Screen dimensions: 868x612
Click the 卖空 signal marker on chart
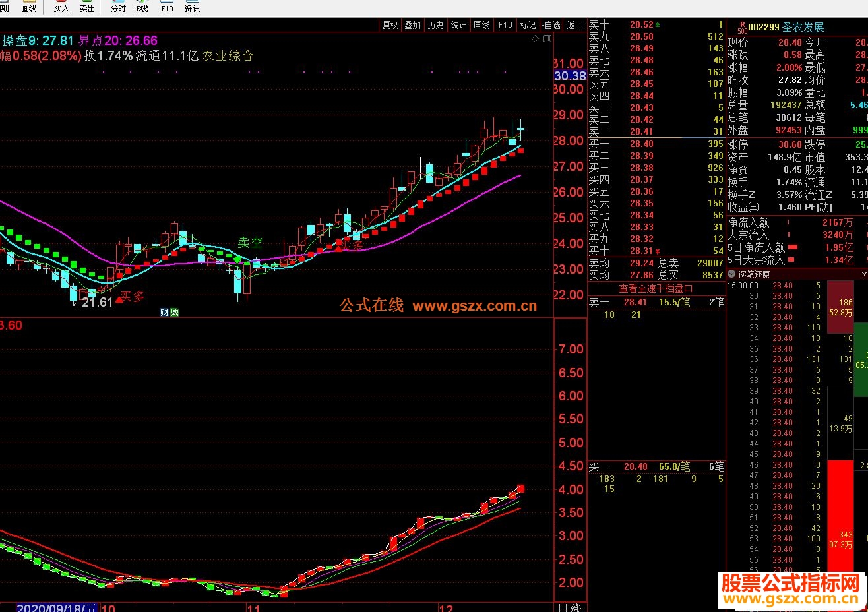click(x=250, y=243)
